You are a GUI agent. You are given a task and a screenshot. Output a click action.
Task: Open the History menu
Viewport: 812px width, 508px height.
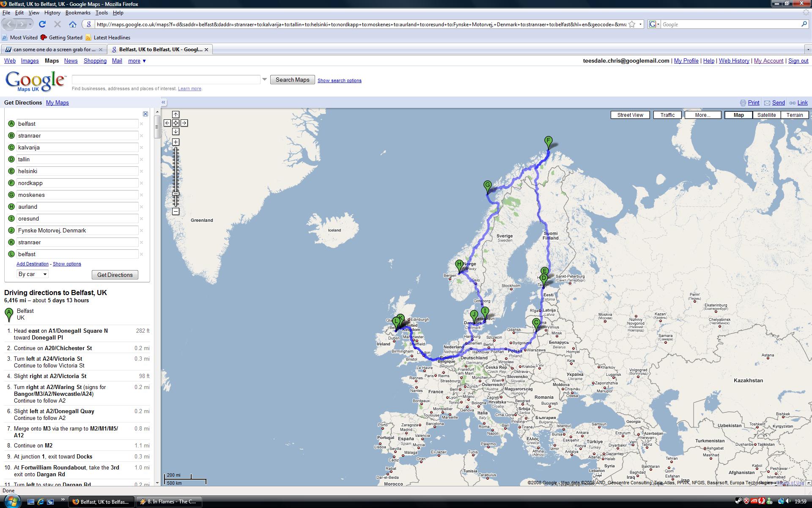pyautogui.click(x=52, y=13)
